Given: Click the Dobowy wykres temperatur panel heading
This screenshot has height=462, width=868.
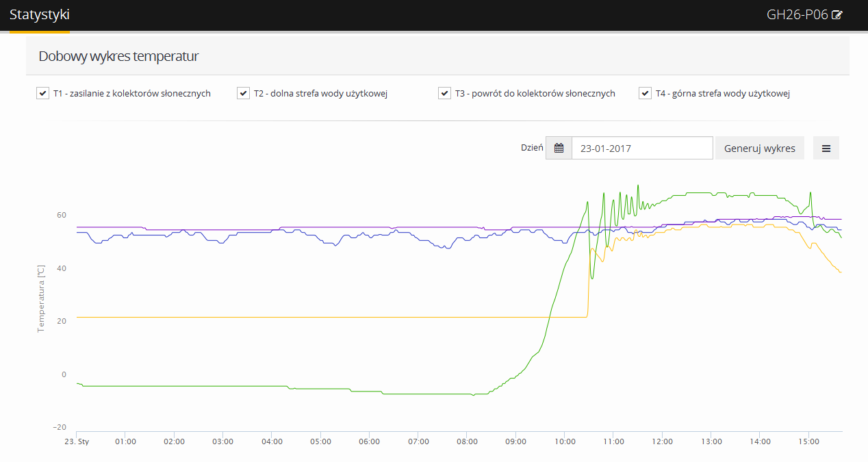Looking at the screenshot, I should [118, 56].
